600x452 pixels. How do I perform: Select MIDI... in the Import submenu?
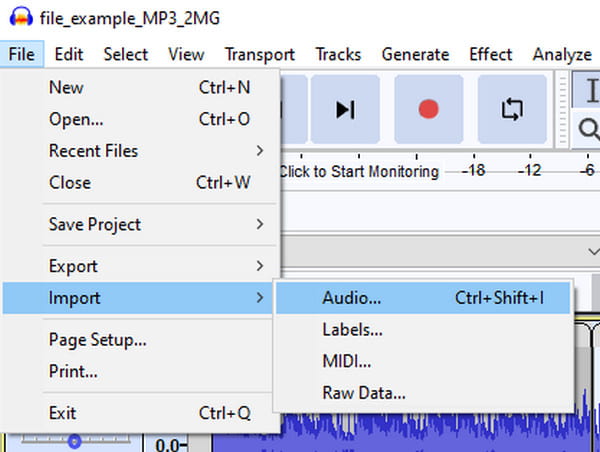(x=347, y=361)
